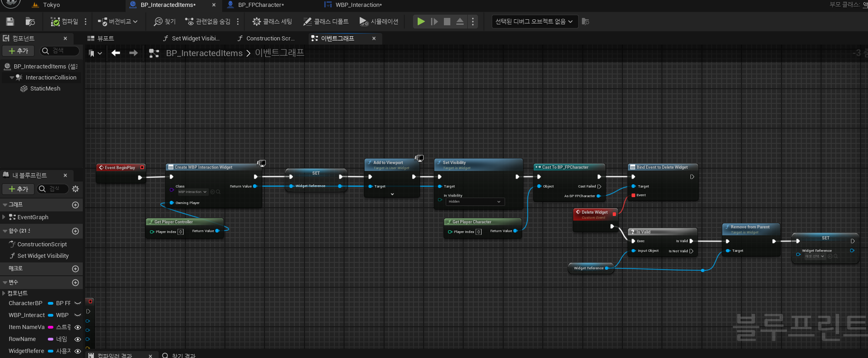The height and width of the screenshot is (358, 868).
Task: Open graph bookmarks dropdown
Action: tap(95, 53)
